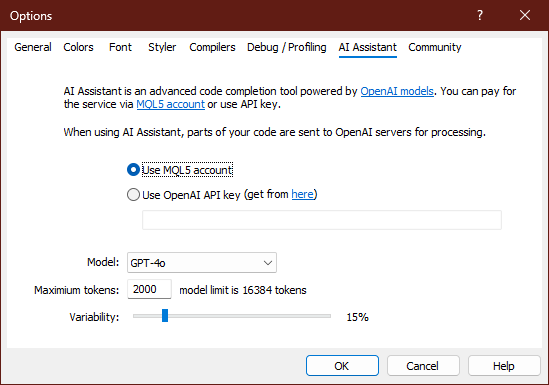The width and height of the screenshot is (549, 385).
Task: Open the Compilers tab
Action: coord(212,47)
